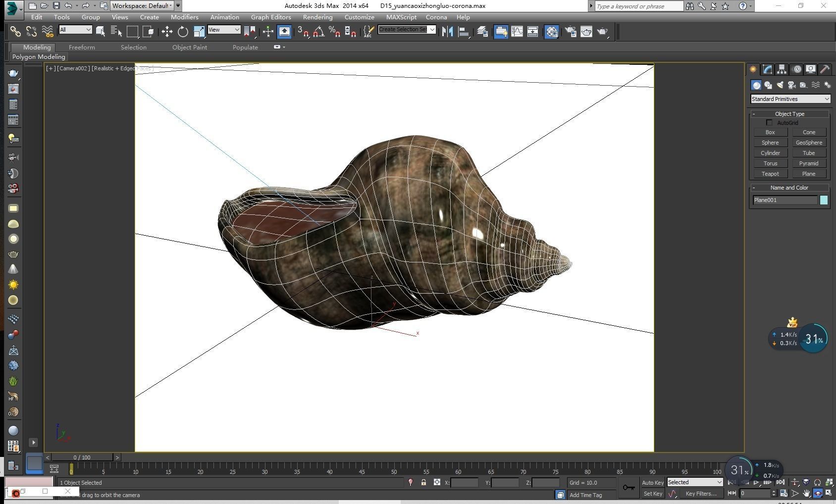This screenshot has height=504, width=836.
Task: Toggle Angle Snap on
Action: [x=319, y=32]
